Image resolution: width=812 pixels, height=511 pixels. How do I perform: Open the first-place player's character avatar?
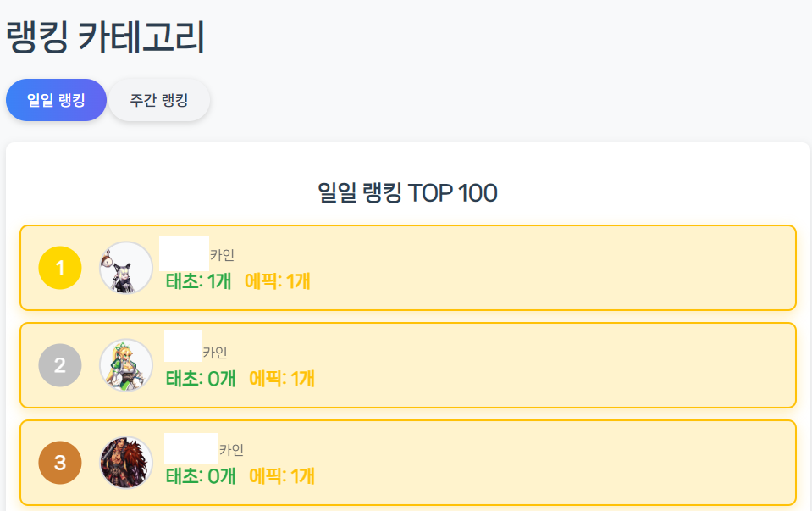click(126, 268)
